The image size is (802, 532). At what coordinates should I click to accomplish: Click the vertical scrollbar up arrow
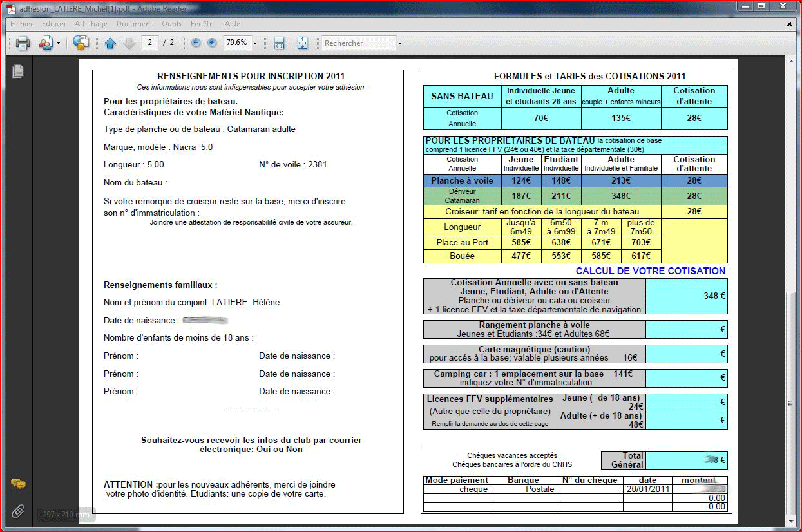791,61
